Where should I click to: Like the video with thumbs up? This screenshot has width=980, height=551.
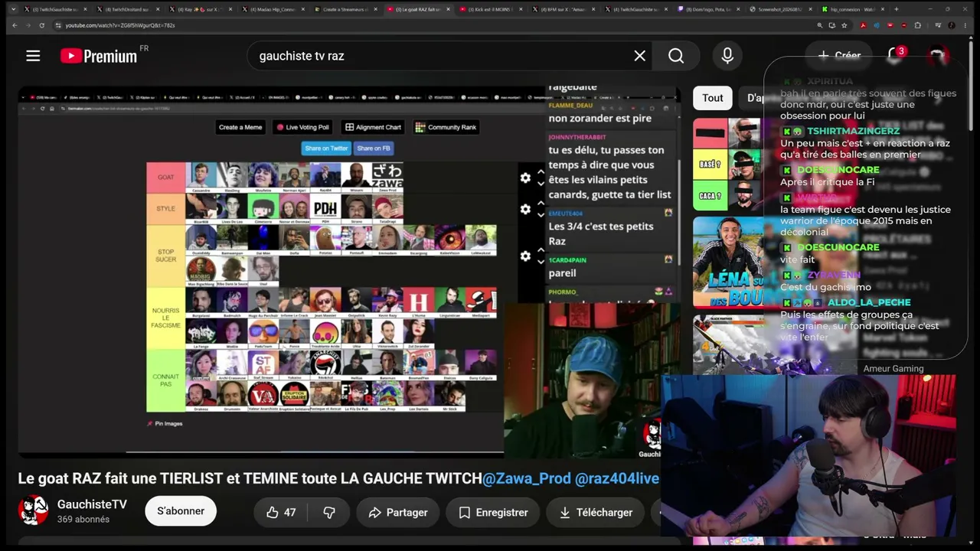(x=280, y=513)
